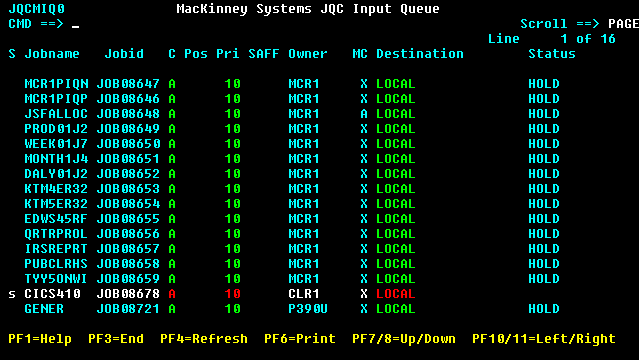Image resolution: width=639 pixels, height=360 pixels.
Task: Click jobid JOB08678
Action: [128, 294]
